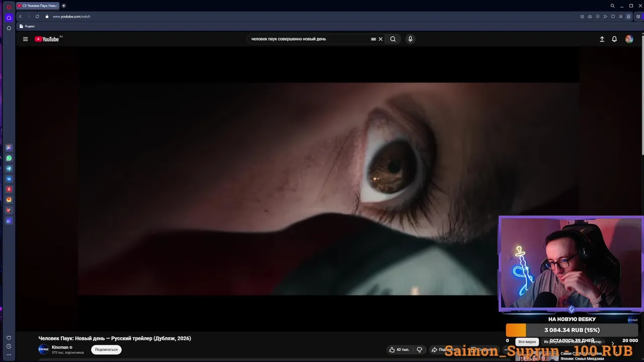The height and width of the screenshot is (362, 644).
Task: Select the Все видео filter chip
Action: click(x=527, y=342)
